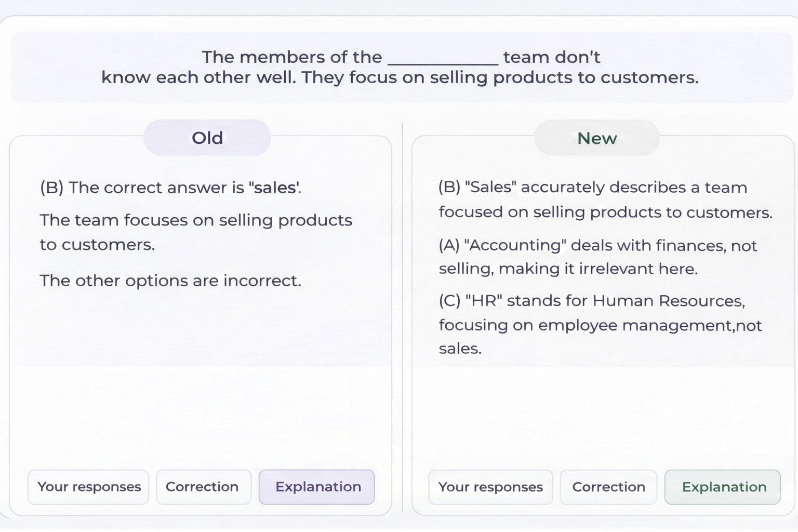Viewport: 798px width, 532px height.
Task: Switch to Correction tab in New panel
Action: point(608,487)
